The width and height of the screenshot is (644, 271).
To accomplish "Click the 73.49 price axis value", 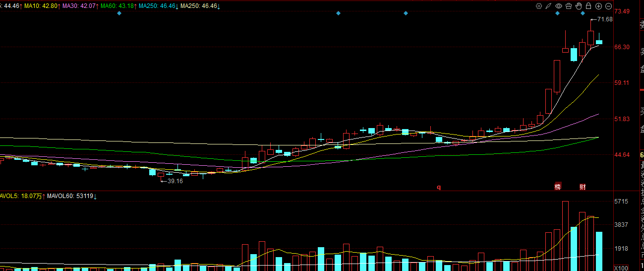I will [622, 11].
